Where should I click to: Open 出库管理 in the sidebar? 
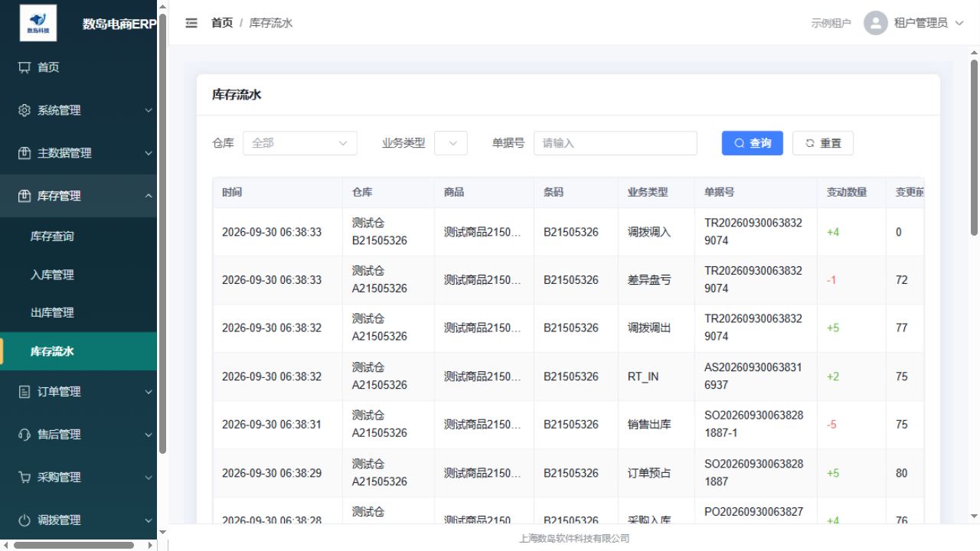tap(78, 313)
